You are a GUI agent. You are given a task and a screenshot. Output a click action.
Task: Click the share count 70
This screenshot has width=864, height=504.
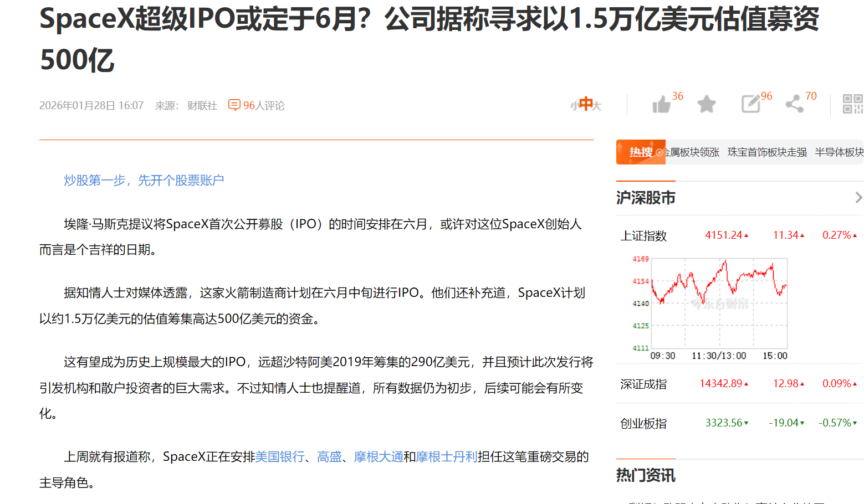[811, 96]
